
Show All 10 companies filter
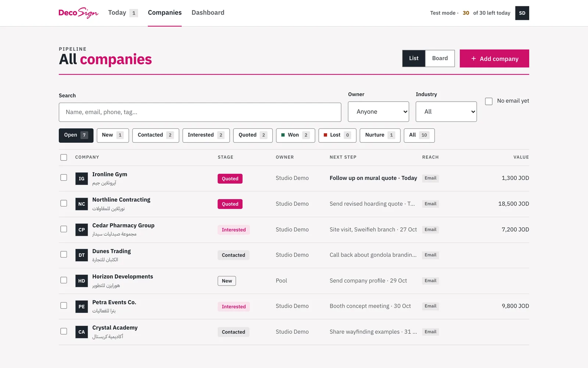point(419,135)
